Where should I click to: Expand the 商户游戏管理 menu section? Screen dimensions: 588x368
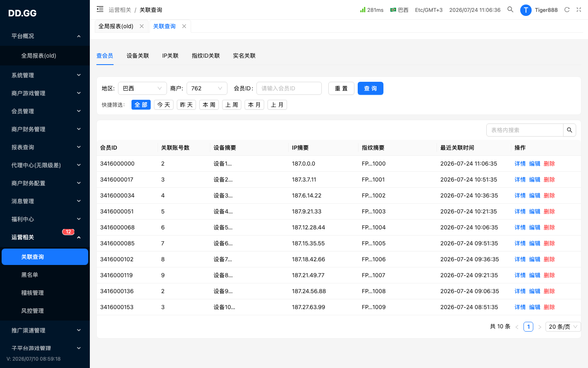[45, 93]
